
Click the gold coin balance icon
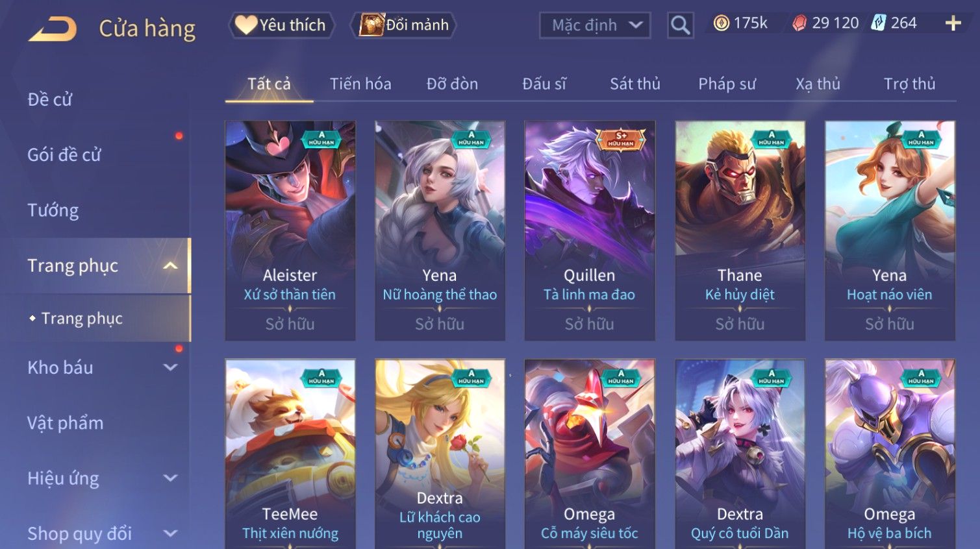(x=721, y=23)
